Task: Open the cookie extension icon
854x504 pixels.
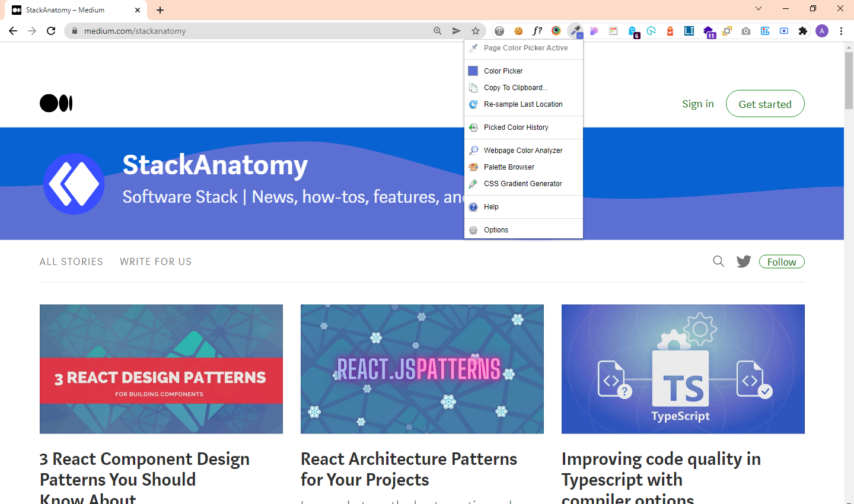Action: coord(518,31)
